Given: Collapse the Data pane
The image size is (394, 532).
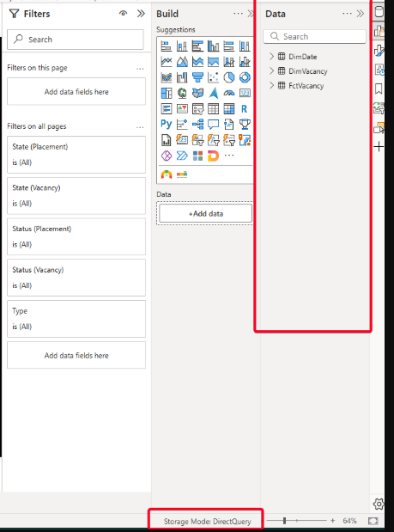Looking at the screenshot, I should coord(361,14).
